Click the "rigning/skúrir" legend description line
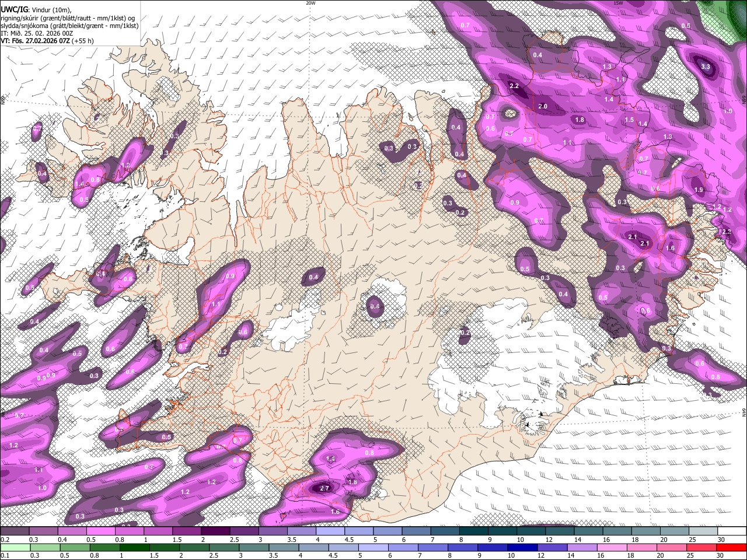This screenshot has width=747, height=560. [68, 18]
